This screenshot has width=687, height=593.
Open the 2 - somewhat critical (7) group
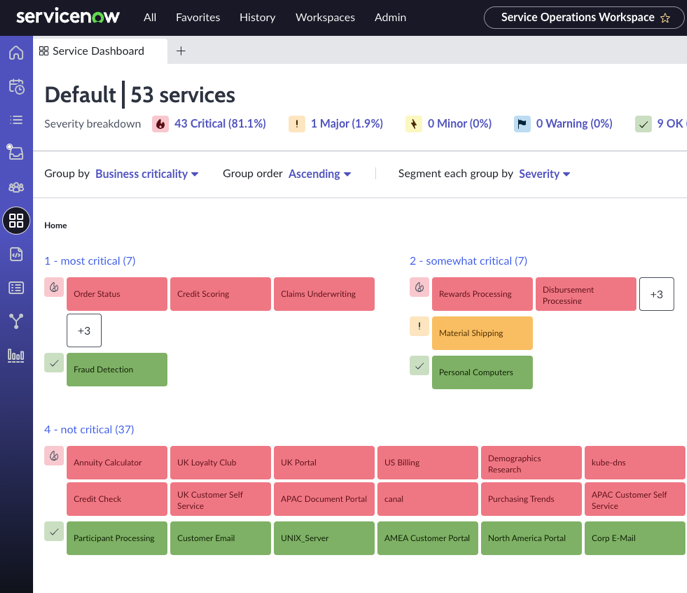coord(468,261)
